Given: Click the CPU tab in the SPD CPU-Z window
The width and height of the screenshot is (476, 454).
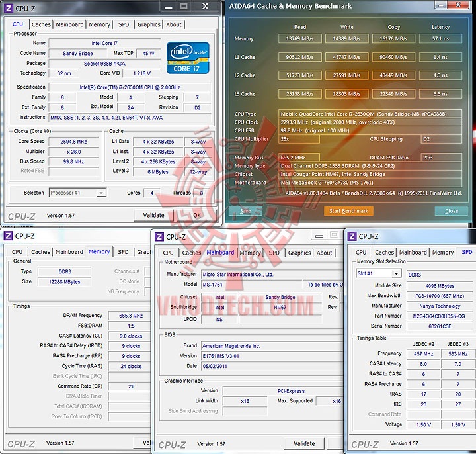Looking at the screenshot, I should (x=361, y=252).
